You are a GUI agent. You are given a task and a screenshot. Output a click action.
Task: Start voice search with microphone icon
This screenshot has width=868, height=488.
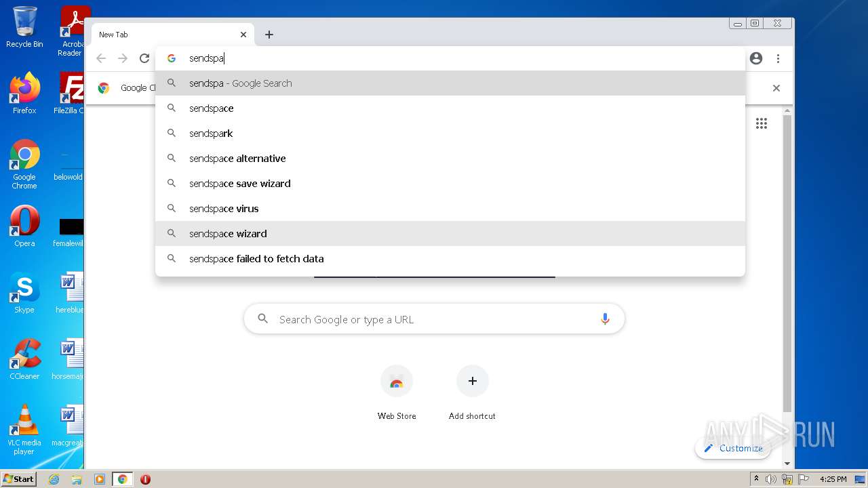click(605, 319)
